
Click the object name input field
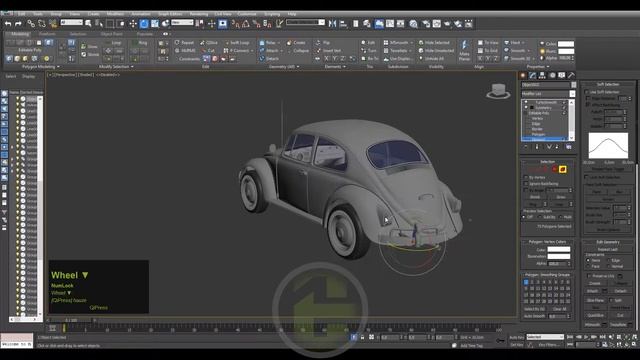(x=546, y=85)
